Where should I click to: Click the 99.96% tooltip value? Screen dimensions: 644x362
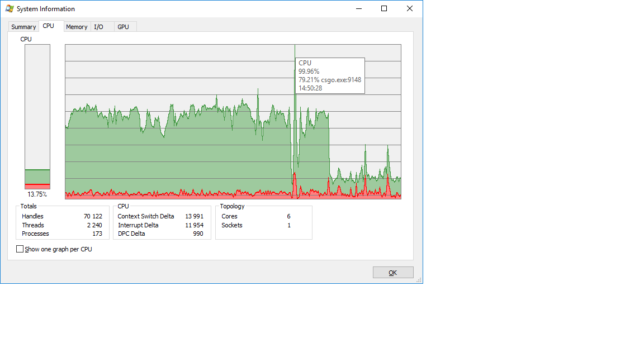point(309,72)
